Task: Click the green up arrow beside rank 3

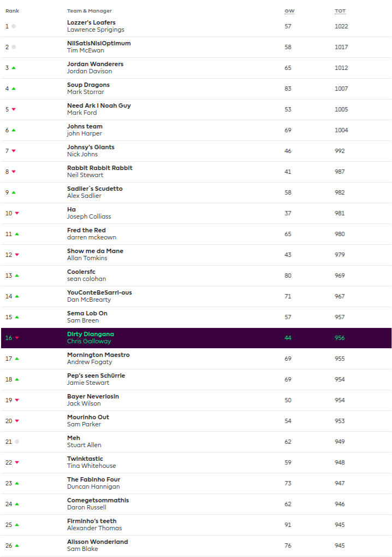Action: pyautogui.click(x=14, y=68)
